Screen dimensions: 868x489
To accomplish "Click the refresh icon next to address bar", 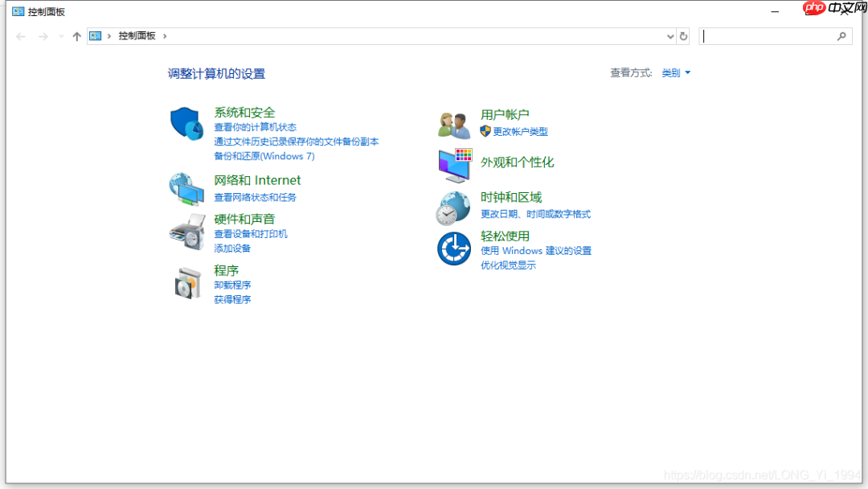I will [x=683, y=36].
